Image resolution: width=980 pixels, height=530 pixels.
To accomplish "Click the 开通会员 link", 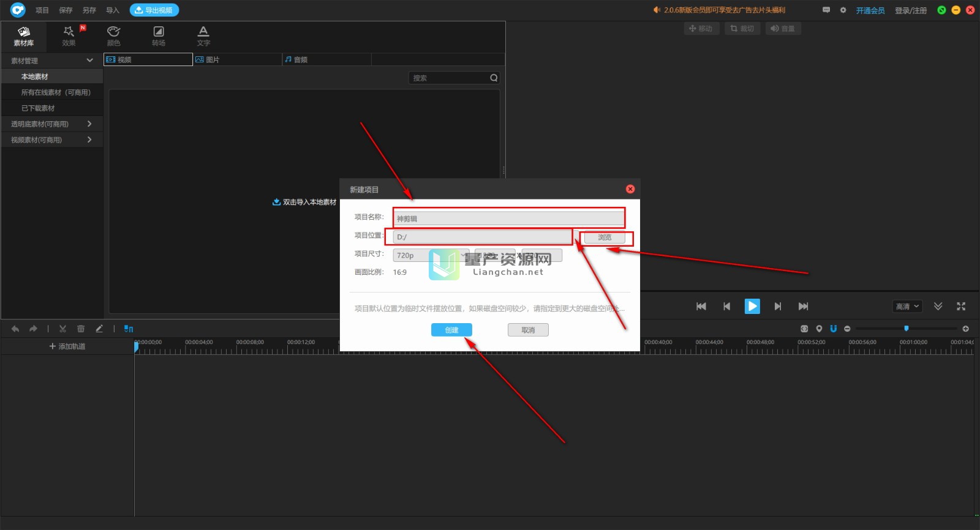I will click(x=870, y=10).
